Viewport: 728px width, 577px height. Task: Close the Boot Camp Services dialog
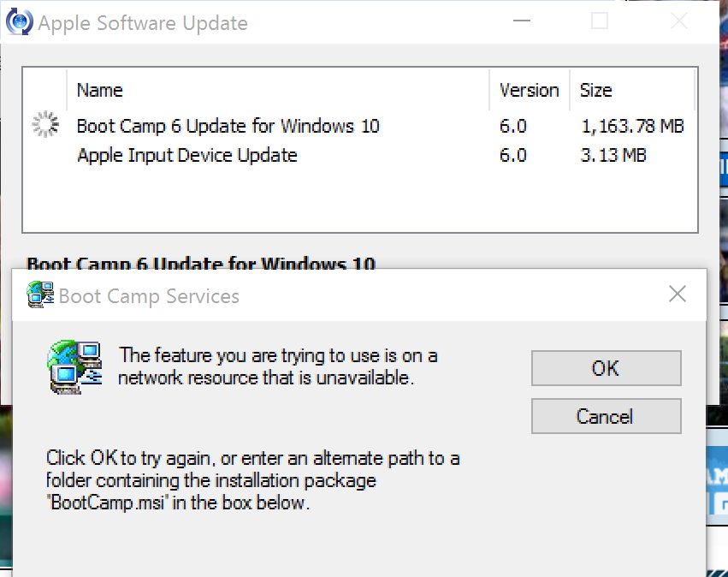point(678,294)
